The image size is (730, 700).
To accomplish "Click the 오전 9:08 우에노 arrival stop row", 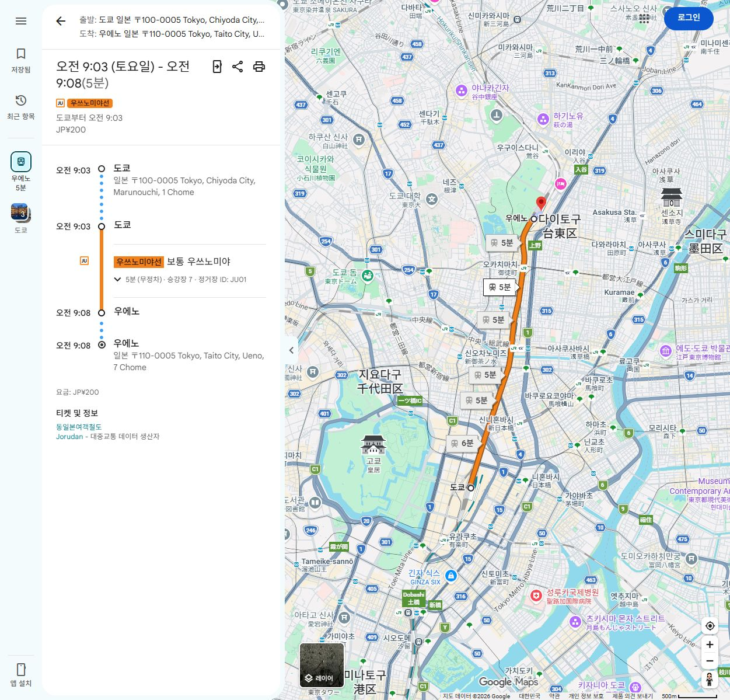I will [160, 312].
